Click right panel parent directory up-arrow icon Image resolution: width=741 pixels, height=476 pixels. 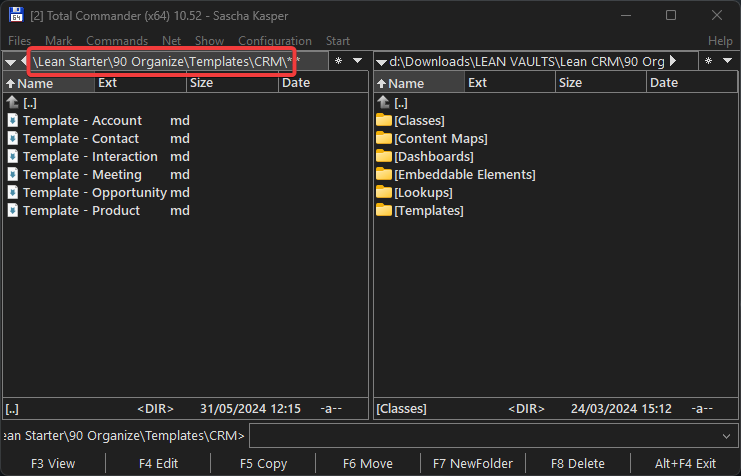pyautogui.click(x=384, y=102)
